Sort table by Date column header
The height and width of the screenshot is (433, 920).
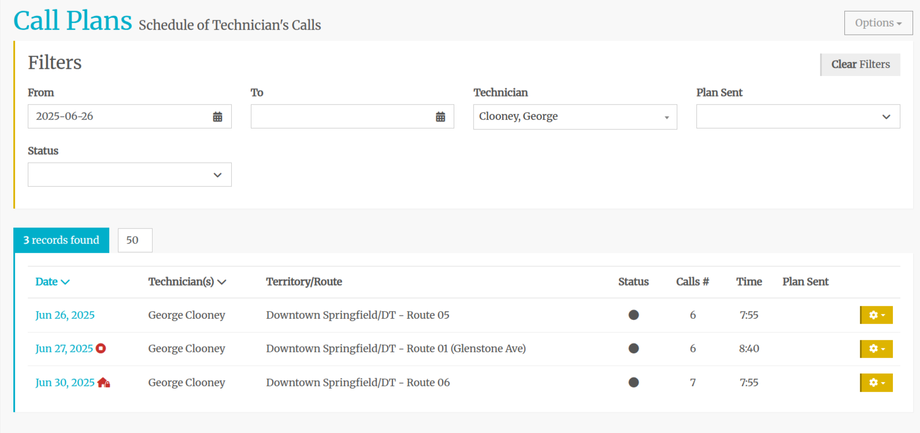click(x=52, y=282)
